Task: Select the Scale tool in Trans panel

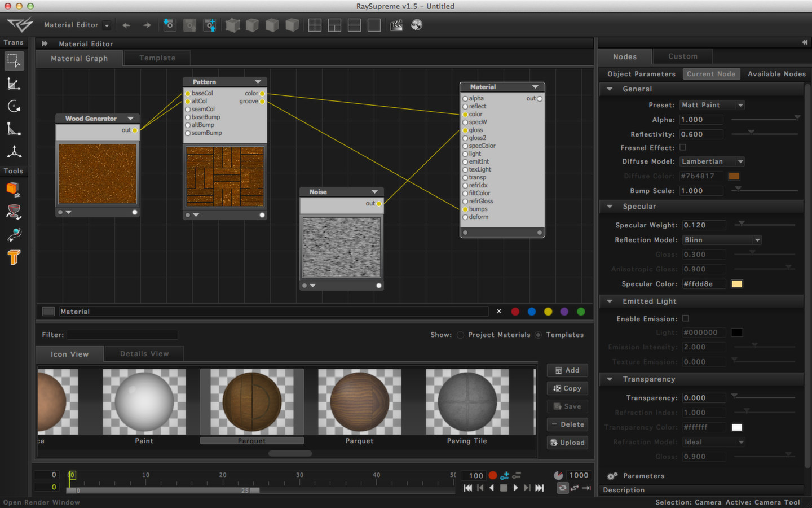Action: pyautogui.click(x=14, y=128)
